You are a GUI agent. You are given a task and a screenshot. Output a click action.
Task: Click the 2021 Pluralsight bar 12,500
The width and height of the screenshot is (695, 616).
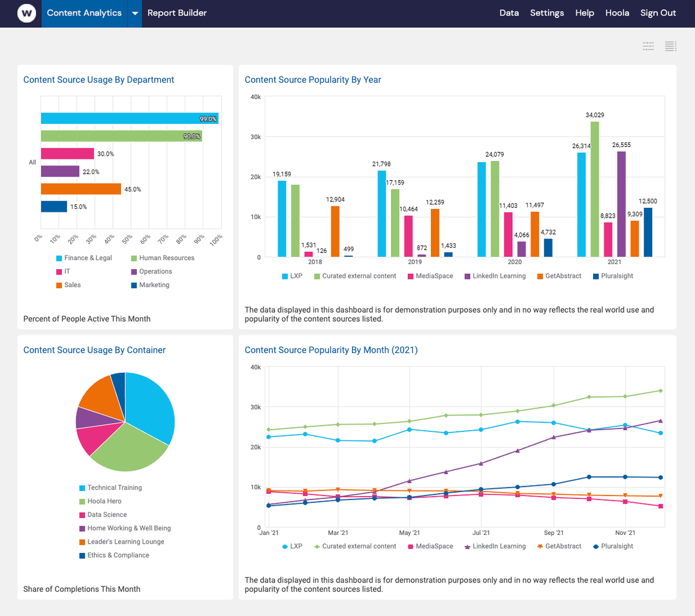[648, 232]
